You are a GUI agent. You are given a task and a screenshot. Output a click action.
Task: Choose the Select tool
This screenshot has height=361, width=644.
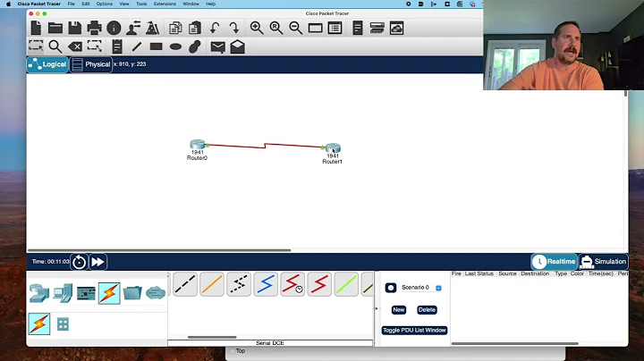pos(36,46)
